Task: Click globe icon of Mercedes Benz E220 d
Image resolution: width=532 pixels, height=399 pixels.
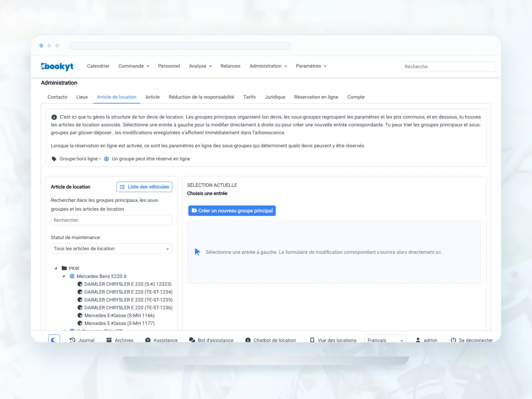Action: [72, 276]
